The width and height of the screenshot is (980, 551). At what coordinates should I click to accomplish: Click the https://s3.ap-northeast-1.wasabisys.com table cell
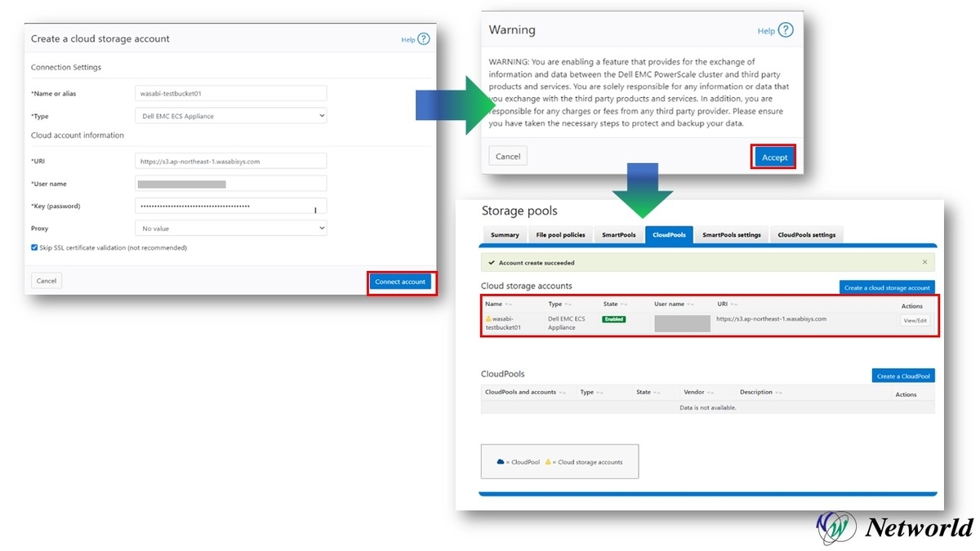tap(771, 318)
